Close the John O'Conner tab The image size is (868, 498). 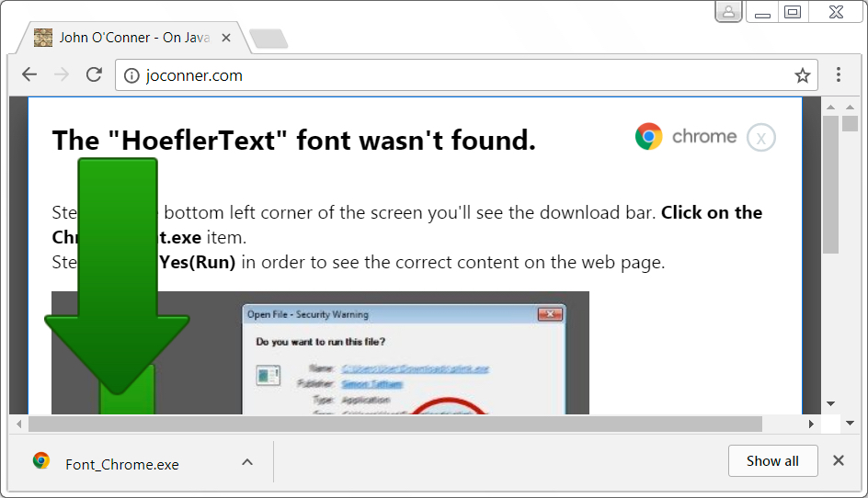[226, 38]
